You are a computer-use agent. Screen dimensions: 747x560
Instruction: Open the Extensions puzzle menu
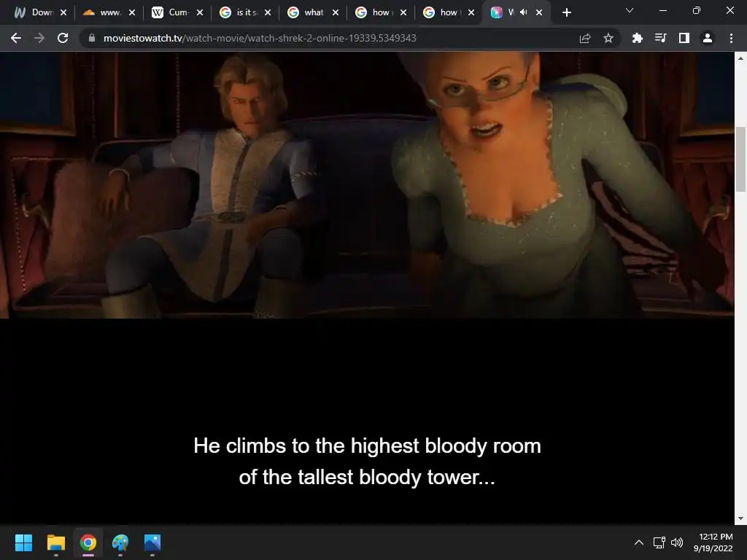point(637,38)
